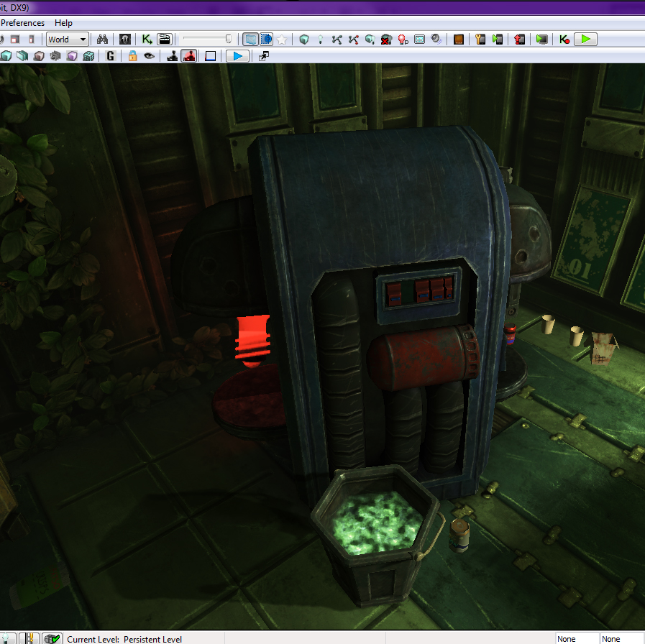This screenshot has height=644, width=645.
Task: Click Build Geometry cube icon
Action: pos(304,40)
